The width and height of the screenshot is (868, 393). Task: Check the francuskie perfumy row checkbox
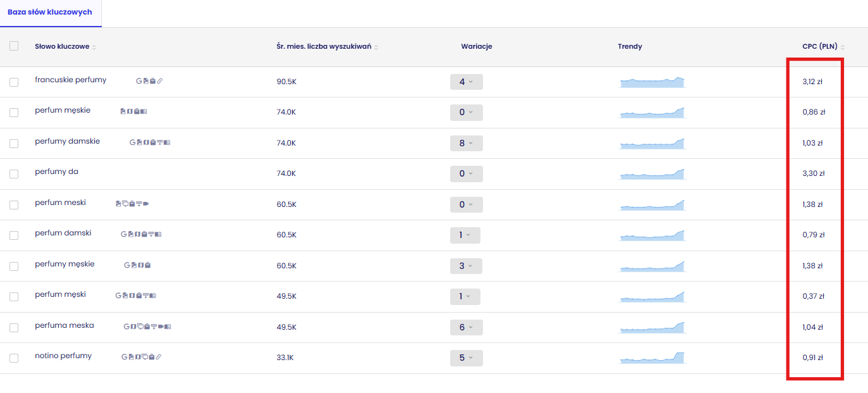coord(14,82)
